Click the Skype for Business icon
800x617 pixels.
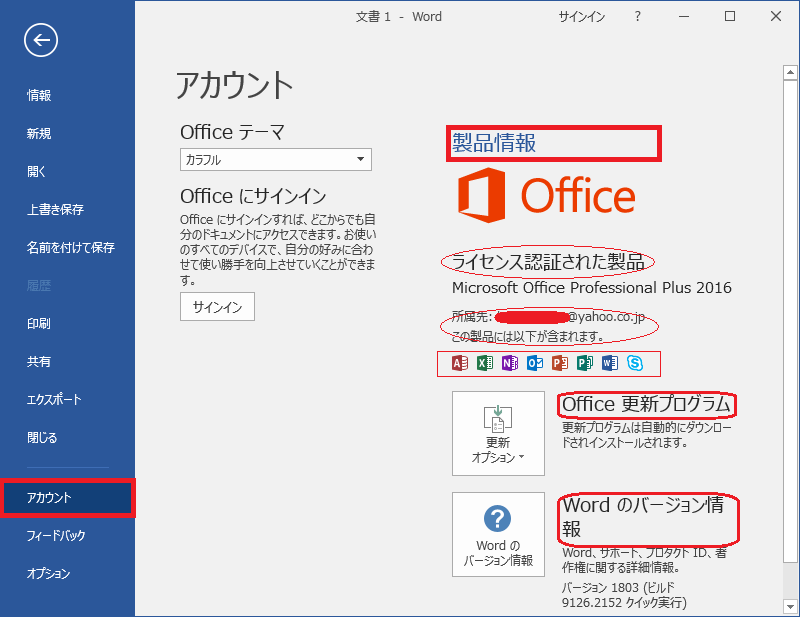(x=635, y=363)
